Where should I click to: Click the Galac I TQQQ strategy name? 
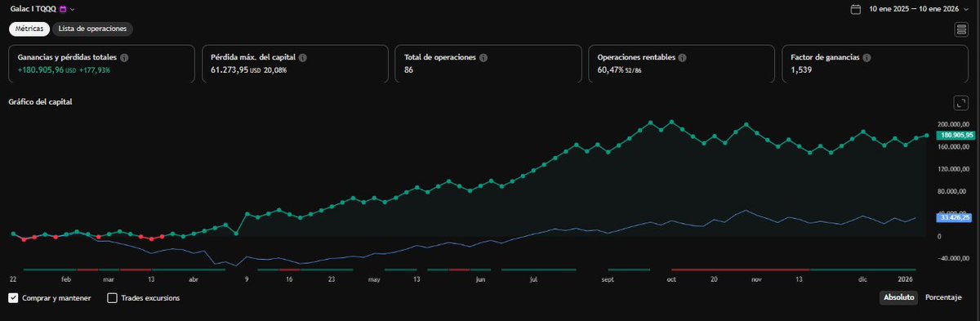pyautogui.click(x=33, y=9)
